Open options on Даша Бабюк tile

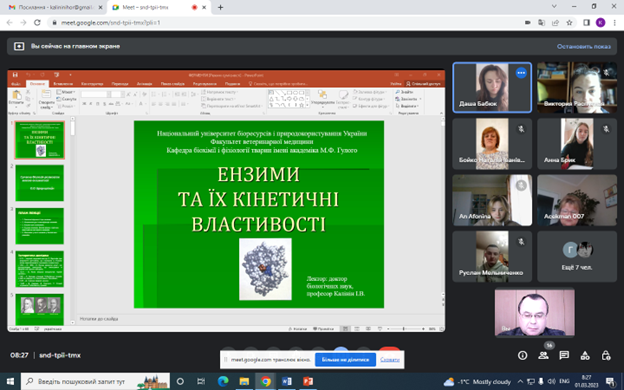(521, 73)
